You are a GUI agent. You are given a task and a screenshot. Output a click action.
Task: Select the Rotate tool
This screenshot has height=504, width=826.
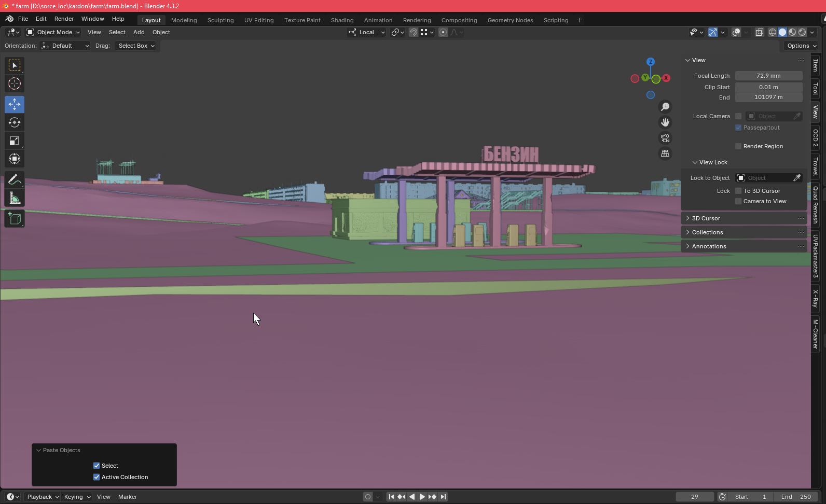coord(15,122)
